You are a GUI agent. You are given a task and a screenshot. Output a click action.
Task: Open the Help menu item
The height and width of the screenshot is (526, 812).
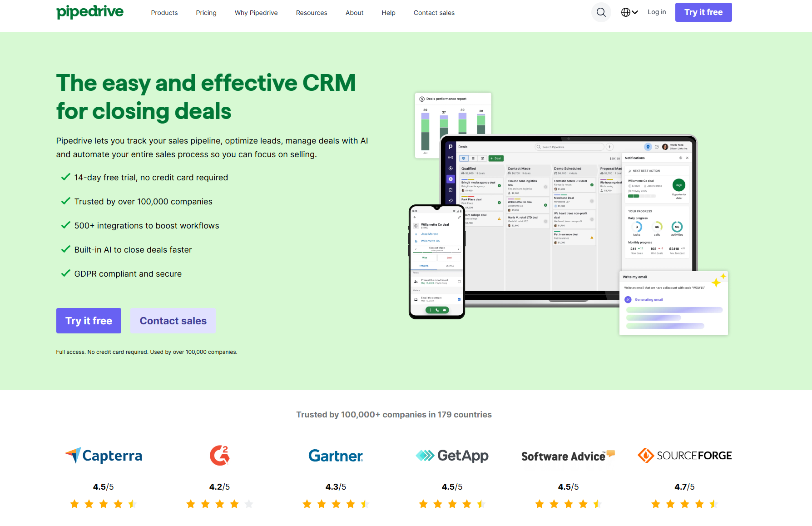pos(389,13)
